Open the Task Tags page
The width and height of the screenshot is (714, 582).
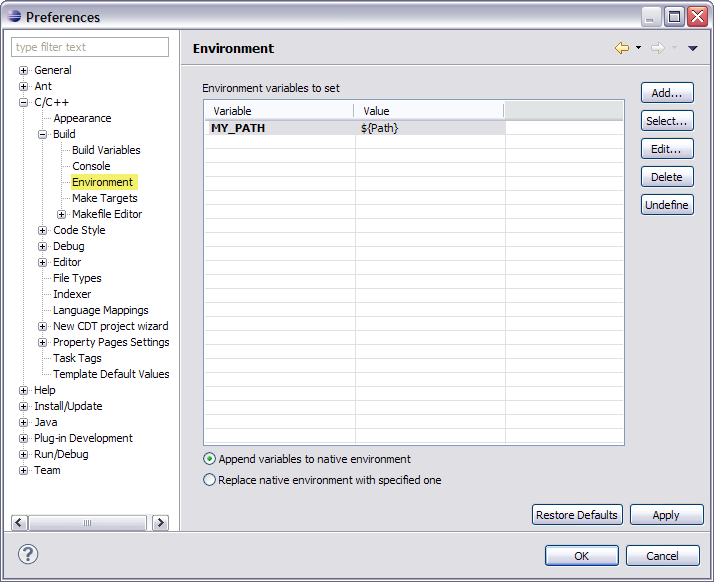click(77, 358)
